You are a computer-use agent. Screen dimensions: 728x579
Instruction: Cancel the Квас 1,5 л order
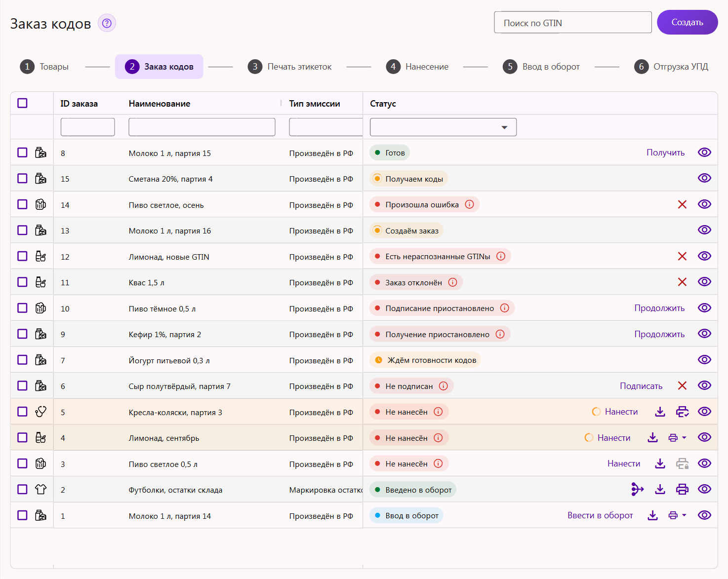point(682,282)
